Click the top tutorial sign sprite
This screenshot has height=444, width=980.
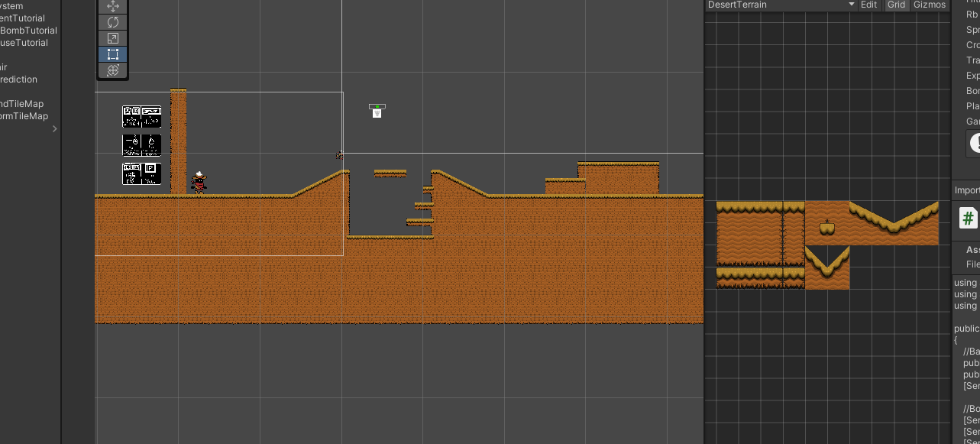pos(142,117)
